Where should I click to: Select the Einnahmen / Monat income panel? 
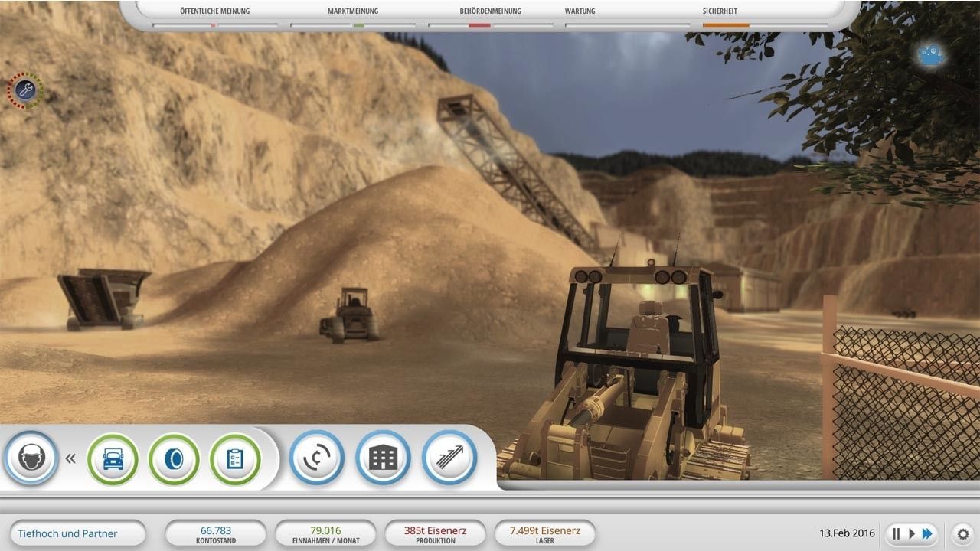tap(325, 534)
